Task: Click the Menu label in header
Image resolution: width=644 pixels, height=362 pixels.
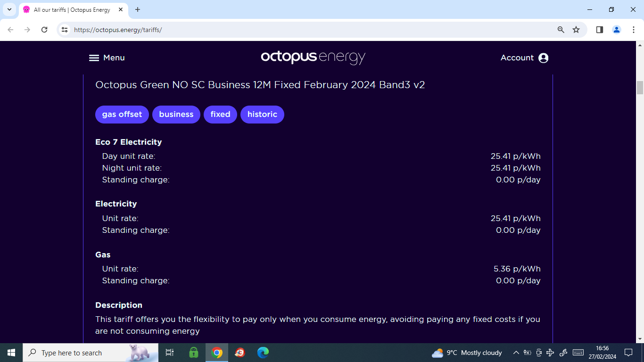Action: [x=114, y=58]
